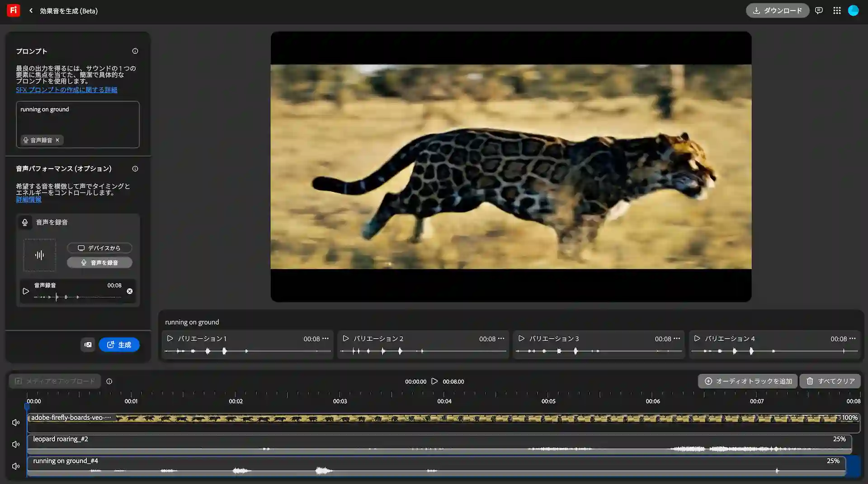Start recording with the 音声を録音 button
The width and height of the screenshot is (868, 484).
point(99,262)
